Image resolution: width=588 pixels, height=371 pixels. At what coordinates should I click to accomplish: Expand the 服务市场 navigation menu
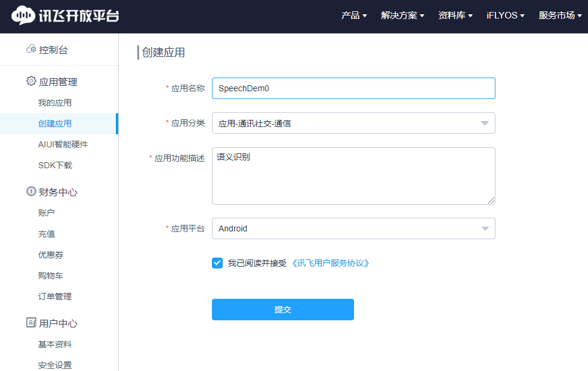[561, 16]
